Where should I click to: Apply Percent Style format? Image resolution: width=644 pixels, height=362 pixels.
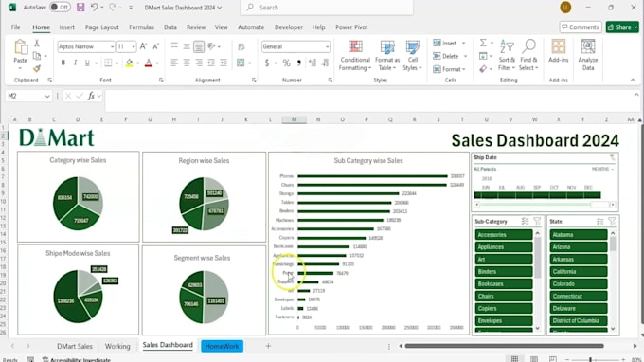(x=286, y=63)
